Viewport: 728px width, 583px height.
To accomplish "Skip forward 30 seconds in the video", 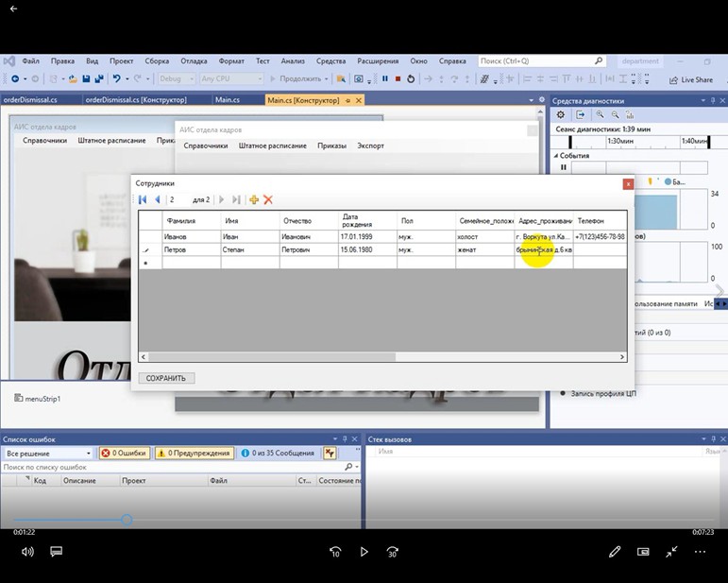I will (392, 552).
